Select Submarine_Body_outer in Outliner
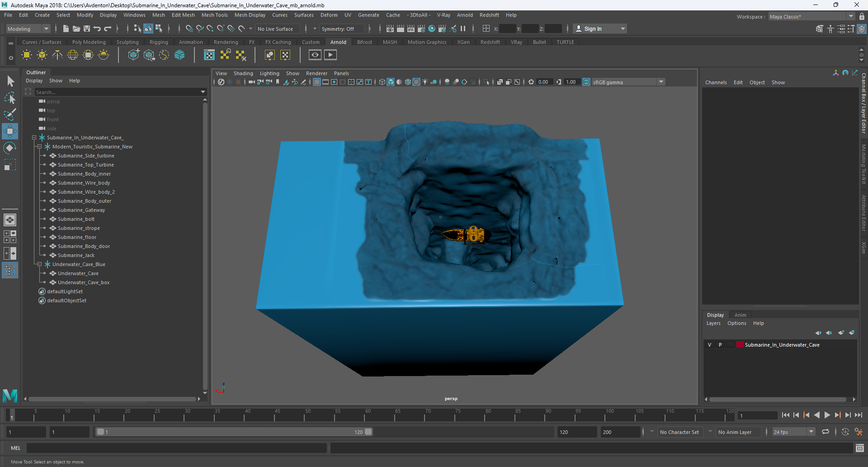Screen dimensions: 868x467 [85, 201]
